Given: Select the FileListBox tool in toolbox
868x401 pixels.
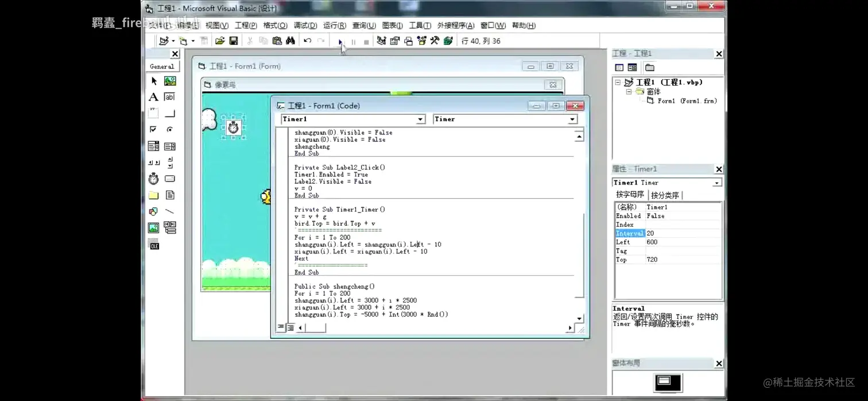Looking at the screenshot, I should (170, 195).
